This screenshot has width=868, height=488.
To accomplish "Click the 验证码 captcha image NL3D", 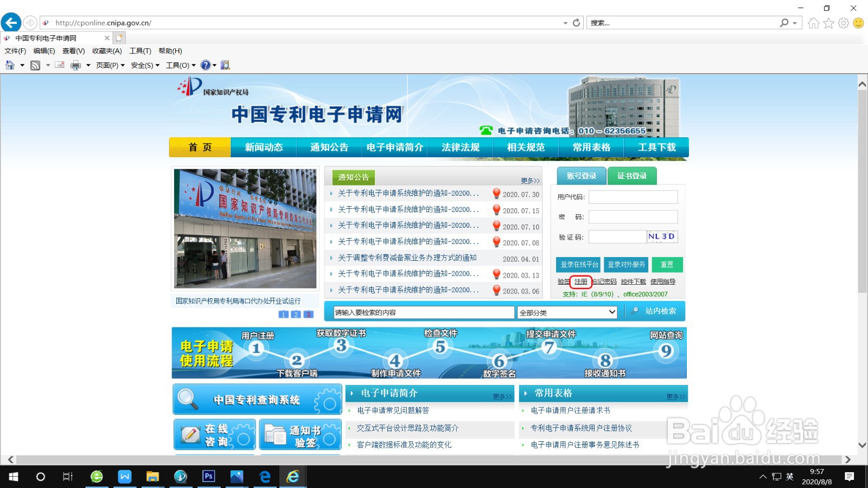I will pyautogui.click(x=662, y=236).
